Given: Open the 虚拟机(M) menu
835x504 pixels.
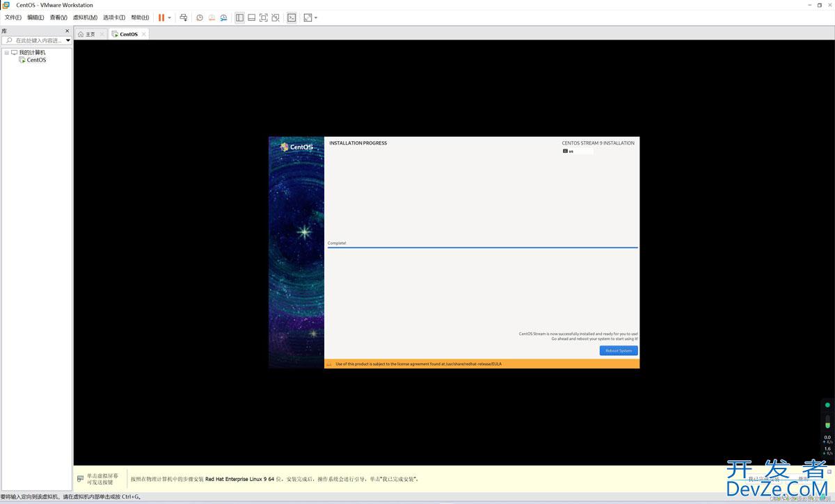Looking at the screenshot, I should point(85,17).
